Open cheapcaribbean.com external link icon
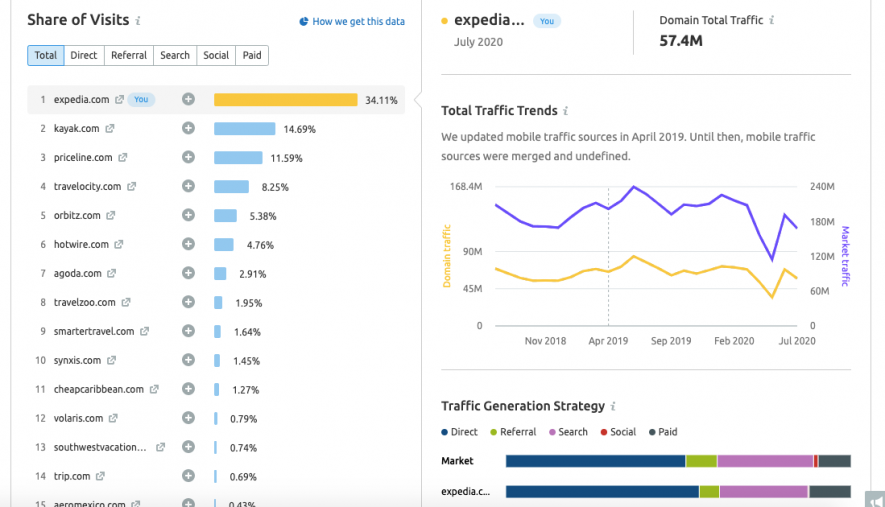This screenshot has height=507, width=885. pyautogui.click(x=154, y=390)
